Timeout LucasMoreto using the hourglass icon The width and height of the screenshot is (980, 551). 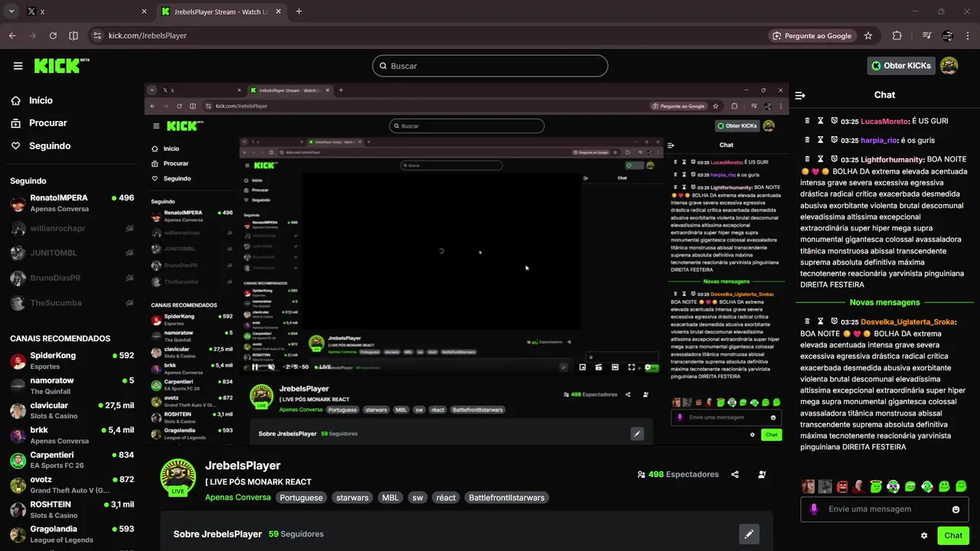pyautogui.click(x=820, y=121)
